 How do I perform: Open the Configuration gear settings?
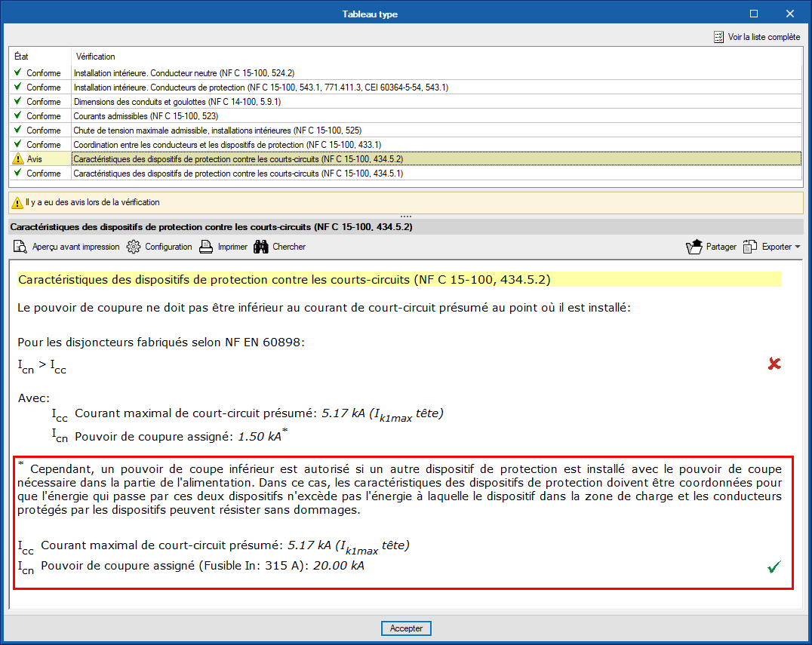[134, 247]
